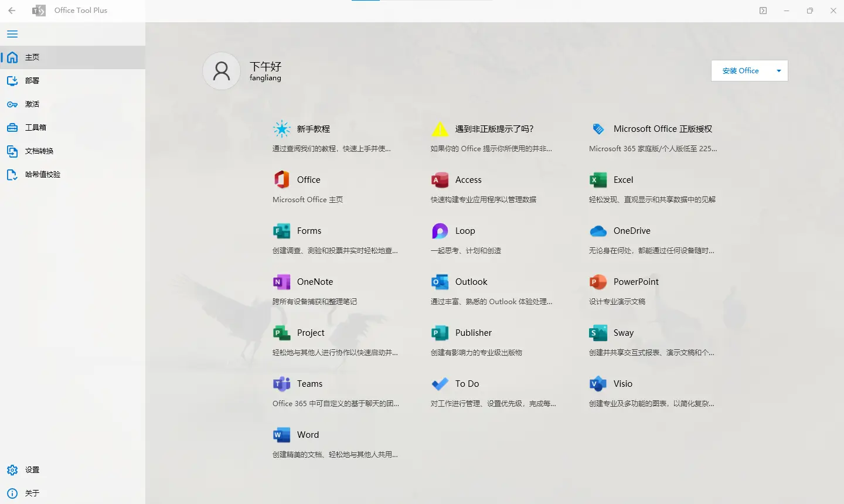Screen dimensions: 844x504
Task: Click the user profile avatar
Action: pyautogui.click(x=222, y=71)
